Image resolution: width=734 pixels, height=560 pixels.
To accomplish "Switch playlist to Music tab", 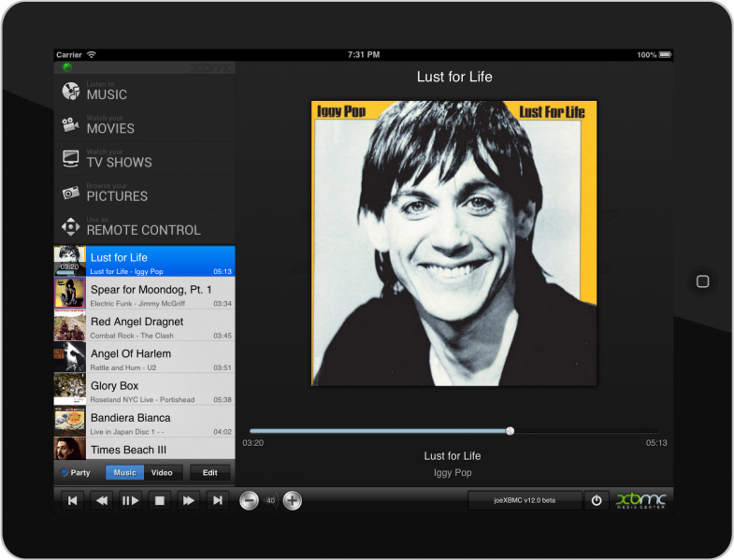I will [x=124, y=473].
